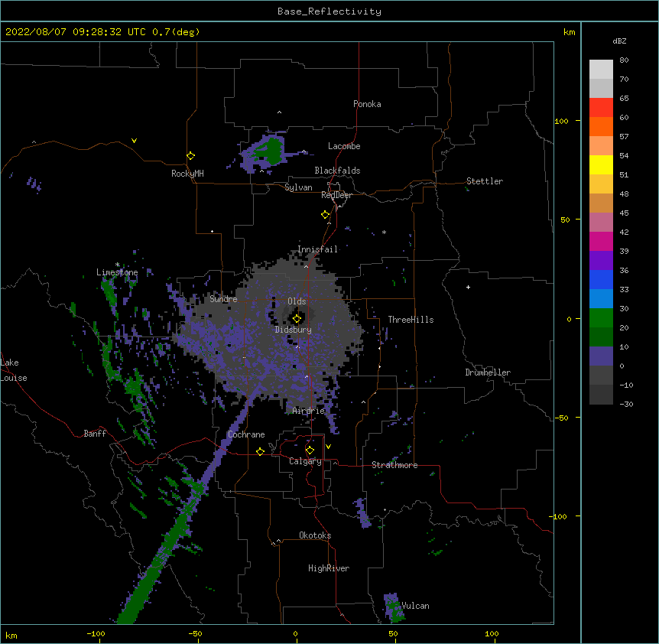Screen dimensions: 659x644
Task: Pick the magenta 39-42 dBZ legend swatch
Action: 601,241
